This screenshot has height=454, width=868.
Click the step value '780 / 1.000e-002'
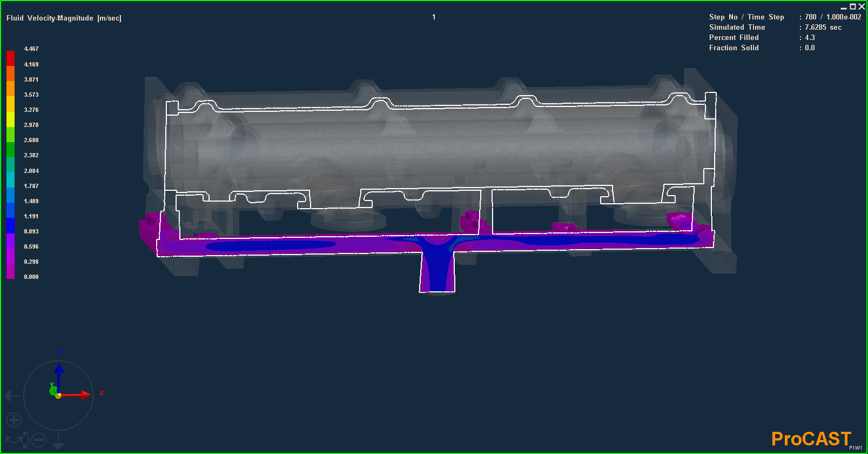833,17
